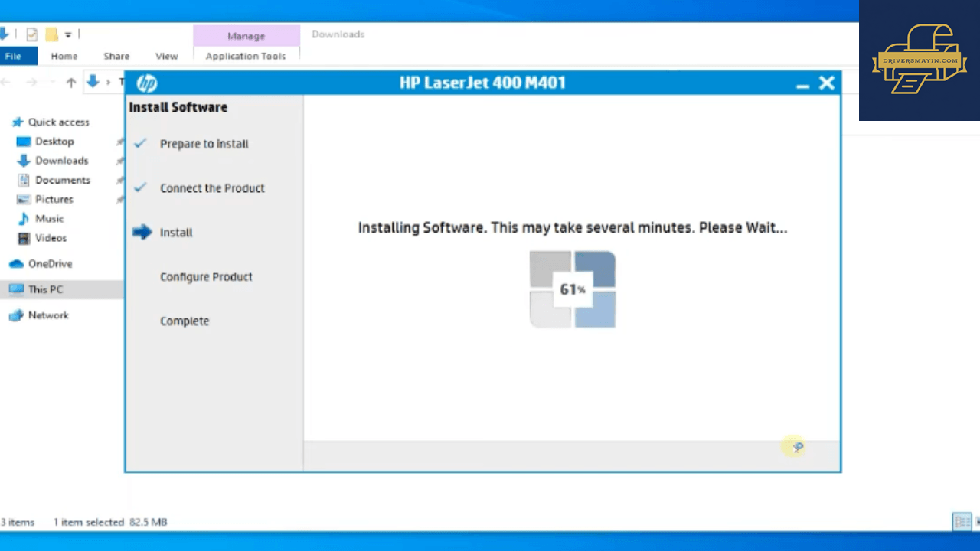This screenshot has height=551, width=980.
Task: Click the Music note icon in the sidebar
Action: pos(23,219)
